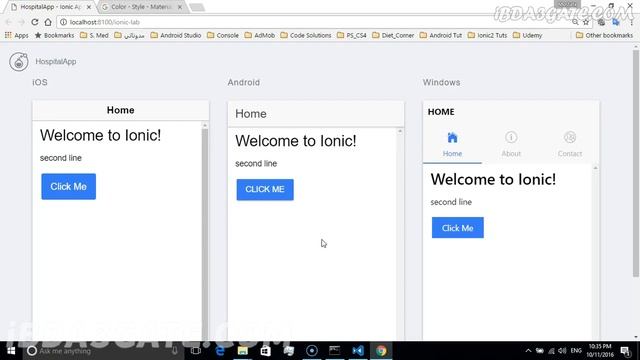Click the Click Me button in iOS preview
This screenshot has height=360, width=640.
69,187
